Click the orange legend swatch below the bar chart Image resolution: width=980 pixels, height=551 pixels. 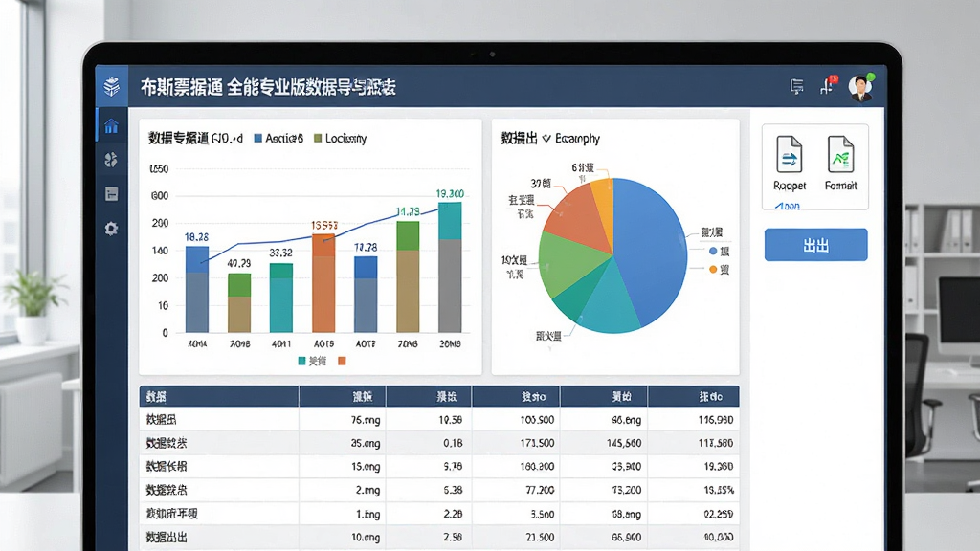coord(342,361)
